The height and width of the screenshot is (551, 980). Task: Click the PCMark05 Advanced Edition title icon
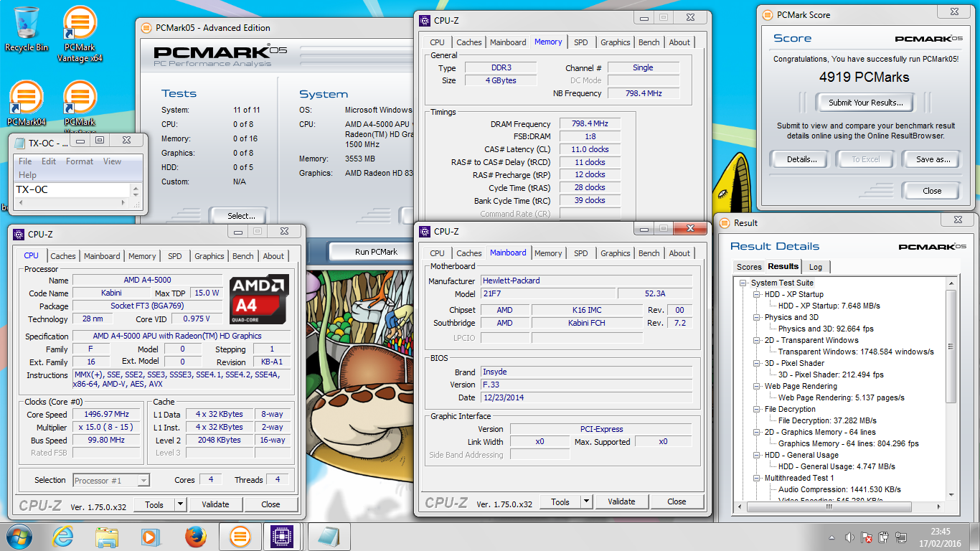click(x=146, y=28)
